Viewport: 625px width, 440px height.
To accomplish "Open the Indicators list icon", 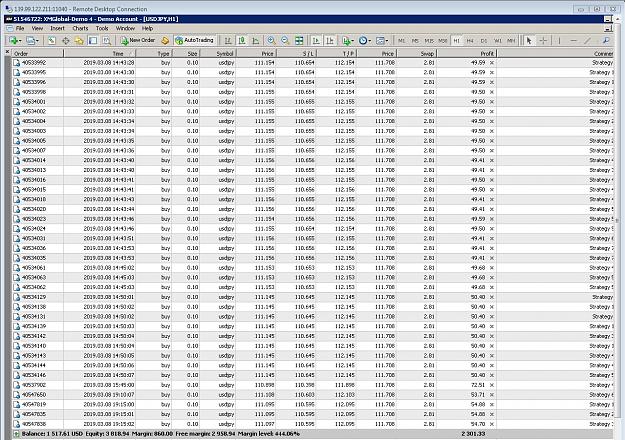I will click(348, 40).
